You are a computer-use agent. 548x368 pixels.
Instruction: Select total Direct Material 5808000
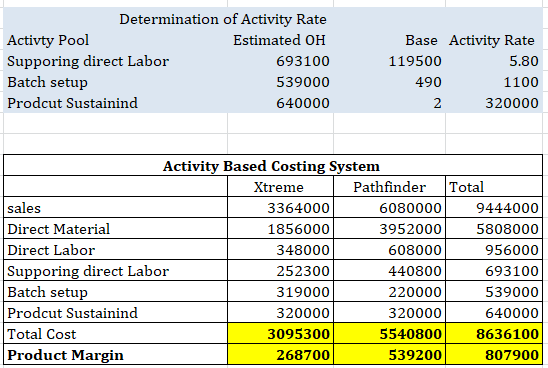point(507,229)
